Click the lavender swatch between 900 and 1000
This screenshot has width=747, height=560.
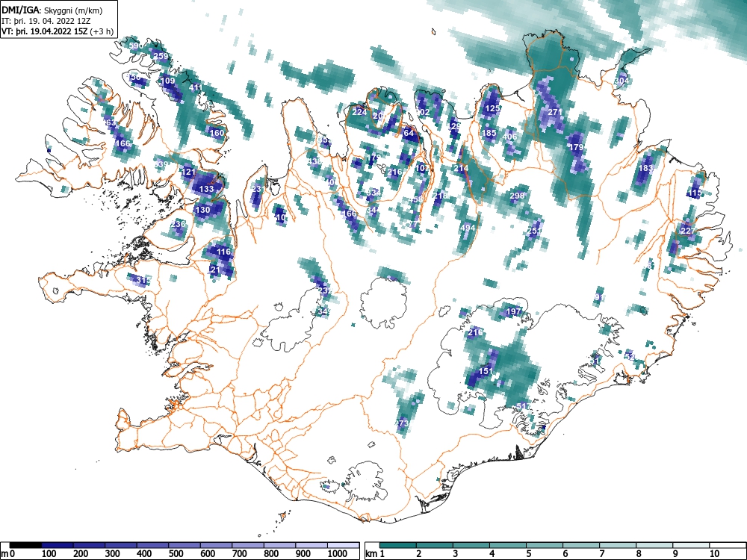click(311, 545)
